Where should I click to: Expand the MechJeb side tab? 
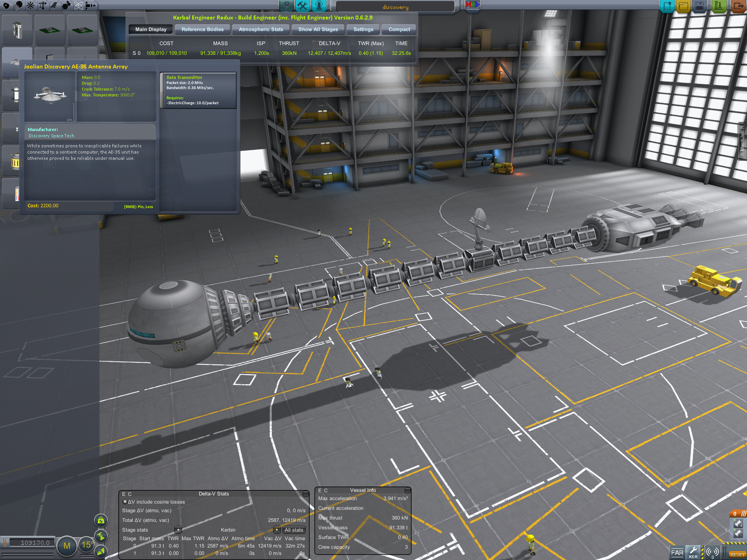pyautogui.click(x=742, y=141)
